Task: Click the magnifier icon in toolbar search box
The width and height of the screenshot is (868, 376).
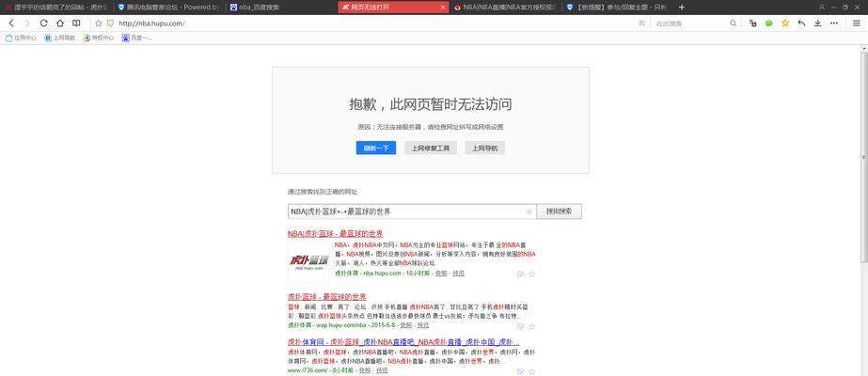Action: coord(733,23)
